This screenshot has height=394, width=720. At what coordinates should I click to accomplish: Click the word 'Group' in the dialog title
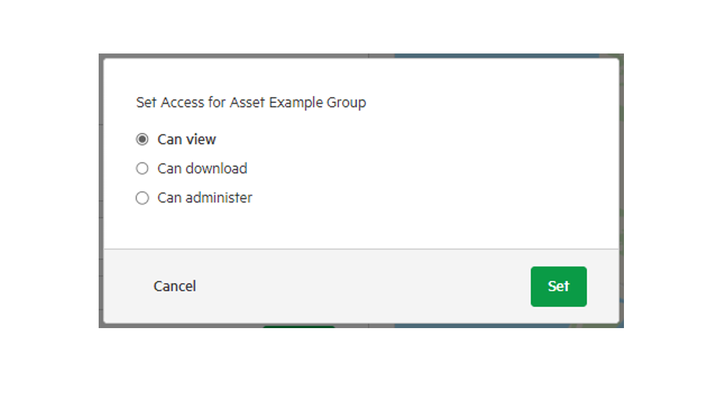(x=346, y=103)
